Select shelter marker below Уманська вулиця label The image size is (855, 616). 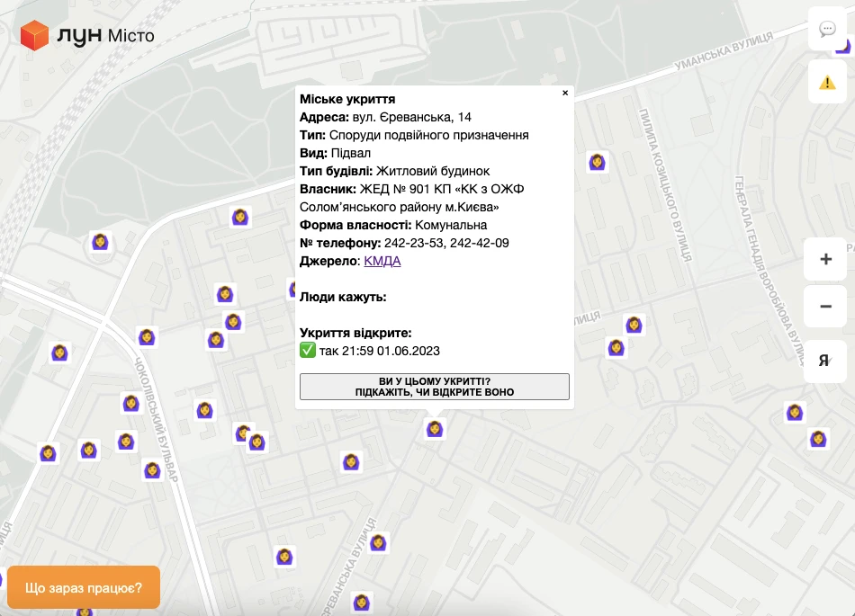click(596, 162)
